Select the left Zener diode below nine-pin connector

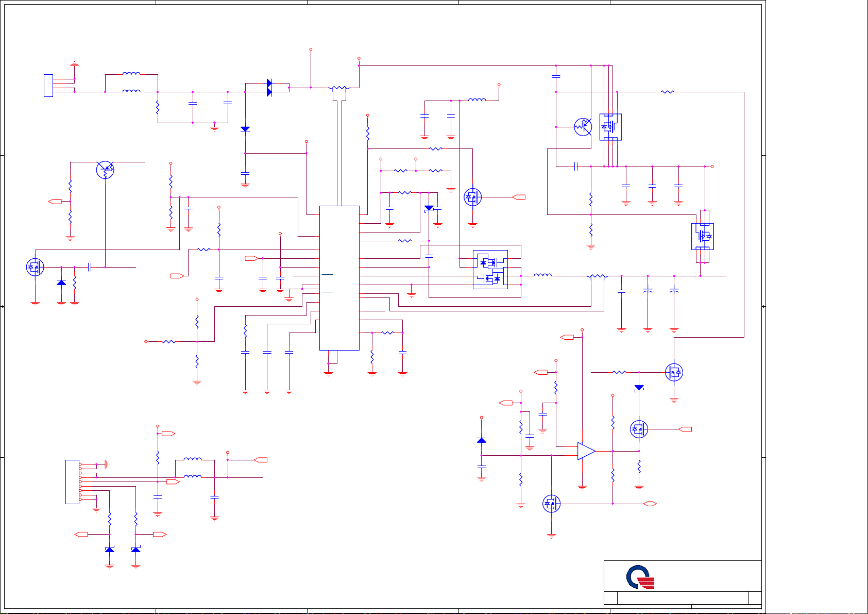point(109,550)
